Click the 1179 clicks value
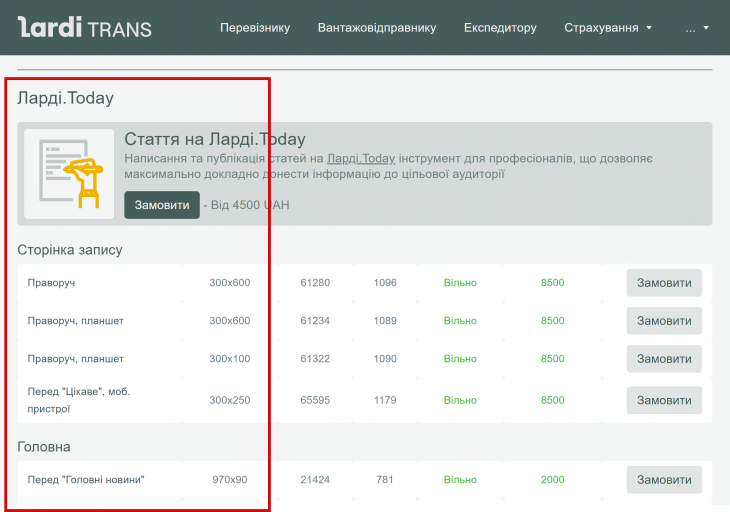The height and width of the screenshot is (512, 730). tap(385, 400)
